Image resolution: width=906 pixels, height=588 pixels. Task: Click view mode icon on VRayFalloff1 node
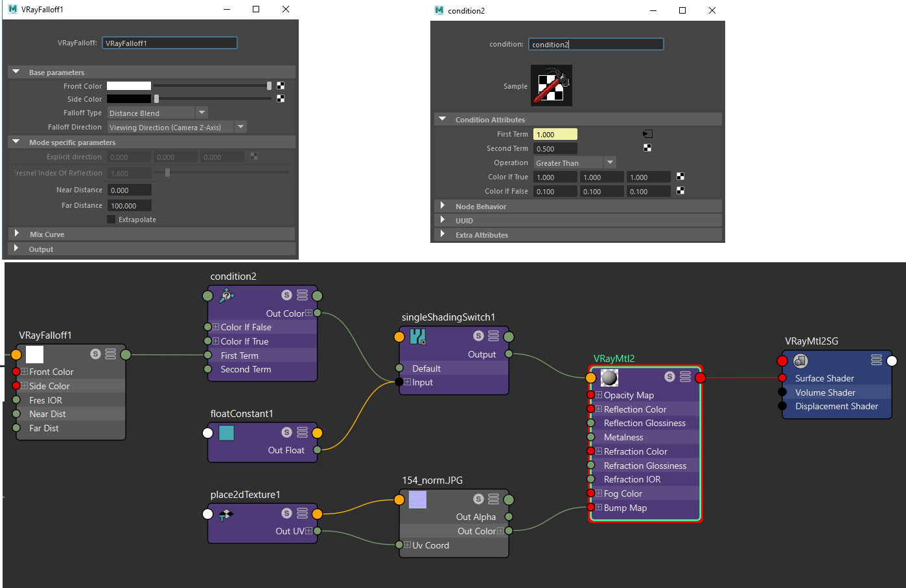point(111,354)
